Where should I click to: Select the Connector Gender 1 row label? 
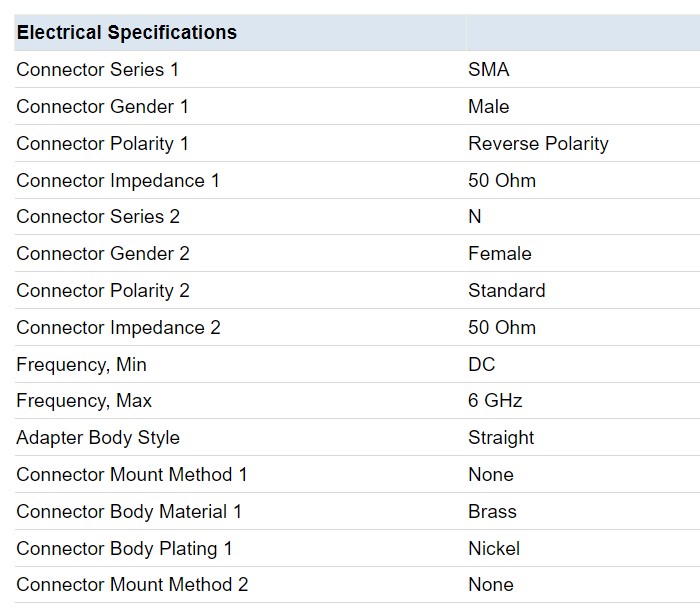click(x=102, y=107)
